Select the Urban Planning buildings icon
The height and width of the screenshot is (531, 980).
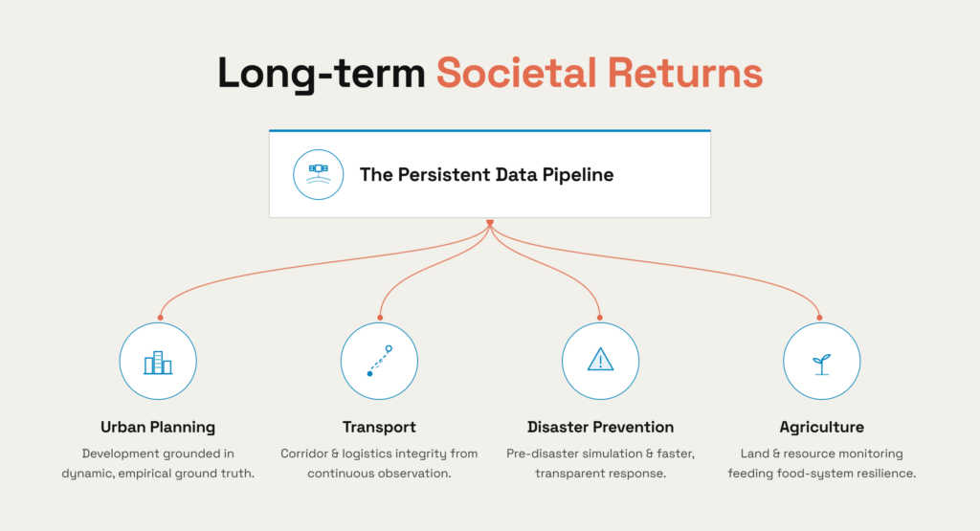(x=158, y=361)
